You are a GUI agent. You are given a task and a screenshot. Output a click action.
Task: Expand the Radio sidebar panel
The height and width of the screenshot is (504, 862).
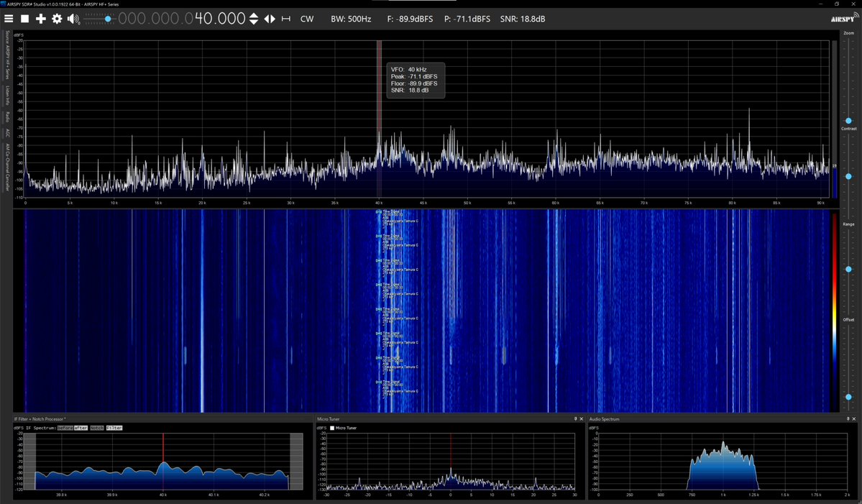click(6, 115)
